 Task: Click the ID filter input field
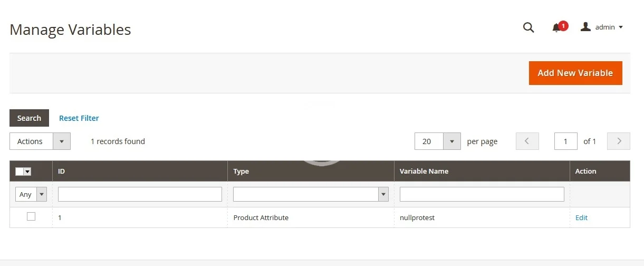coord(140,194)
